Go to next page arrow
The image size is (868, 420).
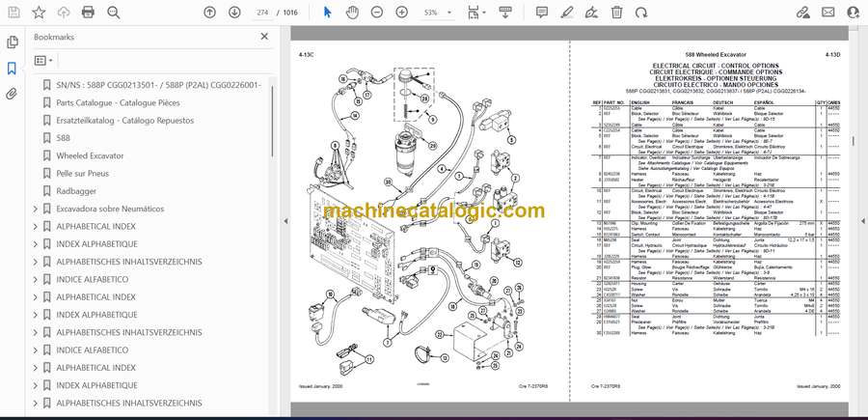[234, 13]
